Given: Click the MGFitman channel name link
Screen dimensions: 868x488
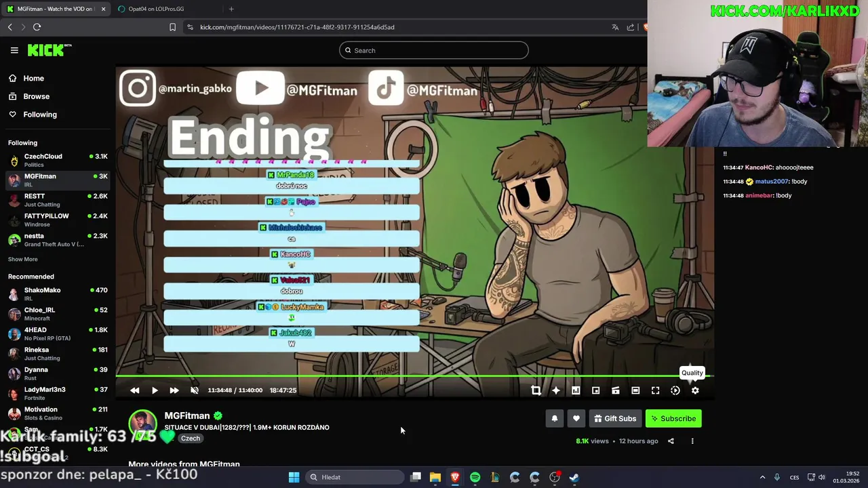Looking at the screenshot, I should 187,415.
